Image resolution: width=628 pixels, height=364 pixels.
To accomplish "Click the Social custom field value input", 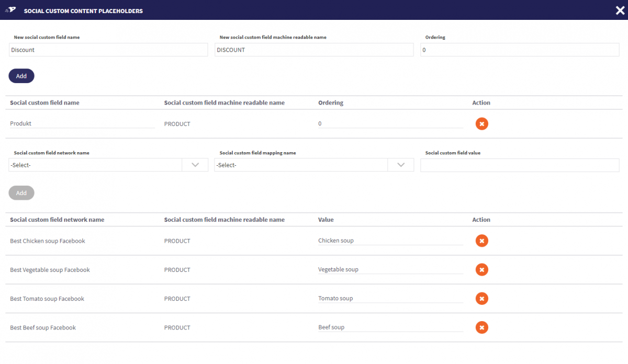I will [x=520, y=165].
